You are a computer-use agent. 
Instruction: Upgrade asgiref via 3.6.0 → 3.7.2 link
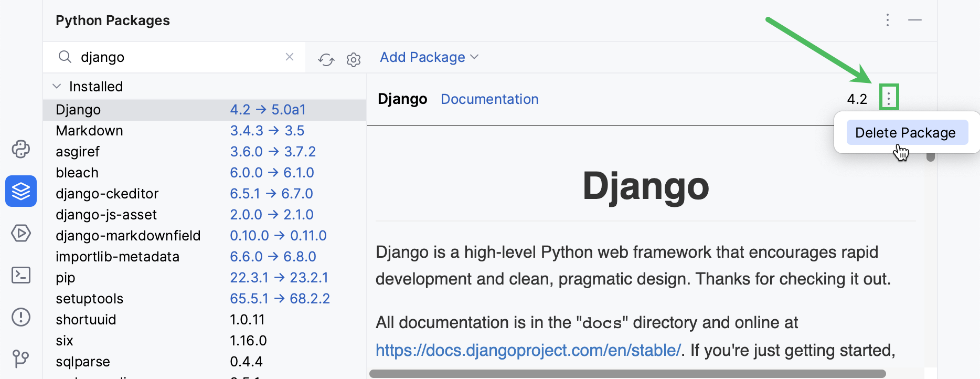pos(273,152)
